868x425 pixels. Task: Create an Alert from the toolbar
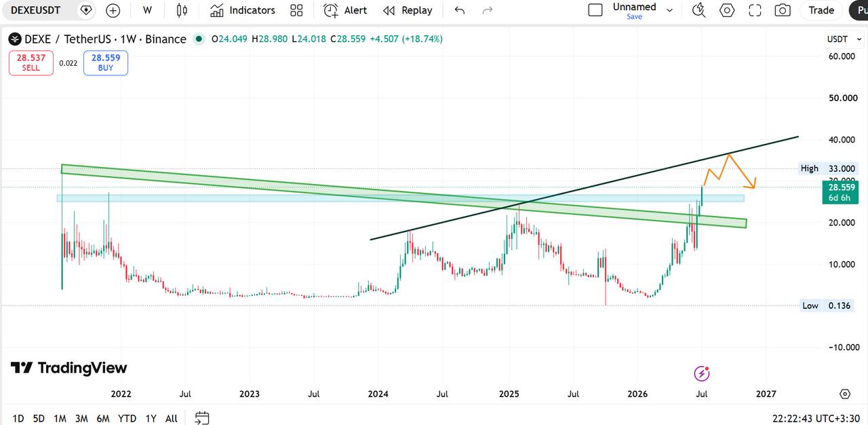click(345, 10)
